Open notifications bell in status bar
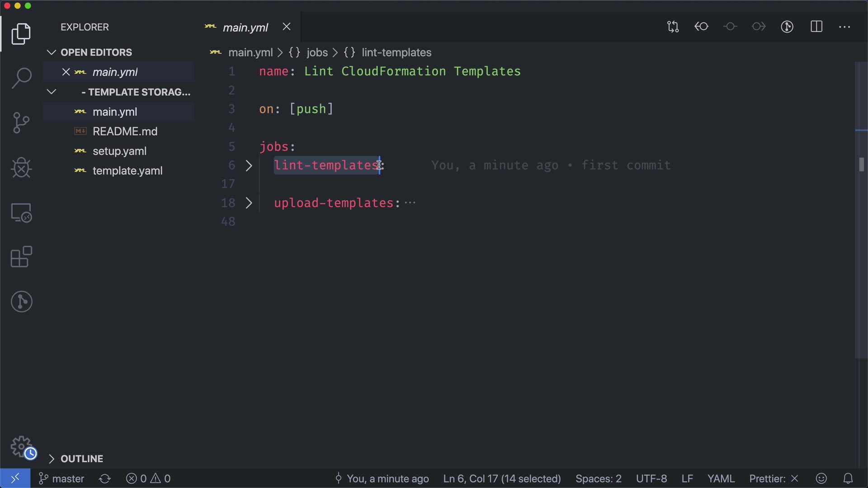 (848, 479)
